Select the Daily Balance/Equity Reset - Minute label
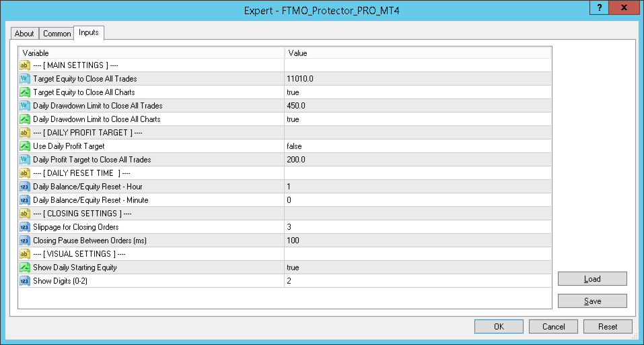This screenshot has height=345, width=644. click(x=90, y=200)
